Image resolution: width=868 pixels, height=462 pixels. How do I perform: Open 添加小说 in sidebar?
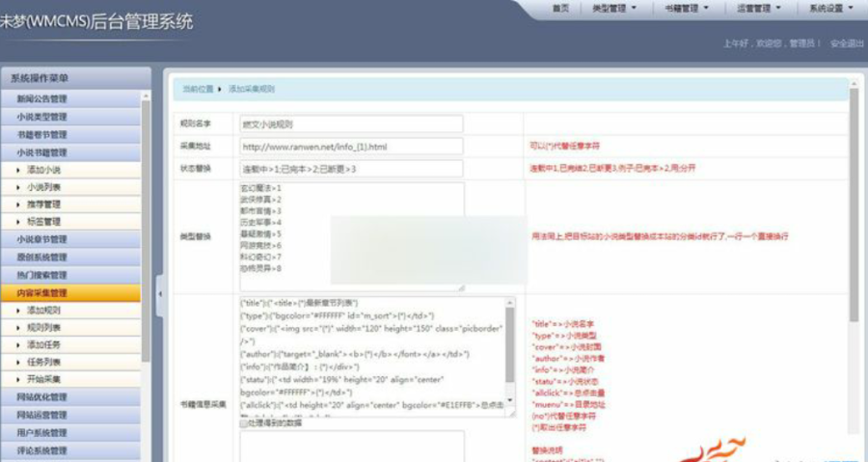coord(70,170)
